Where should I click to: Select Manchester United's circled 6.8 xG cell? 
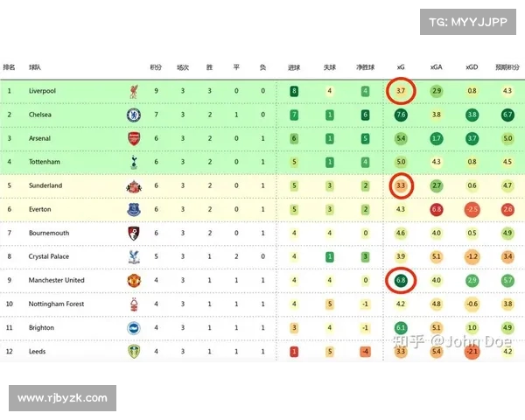click(x=401, y=280)
